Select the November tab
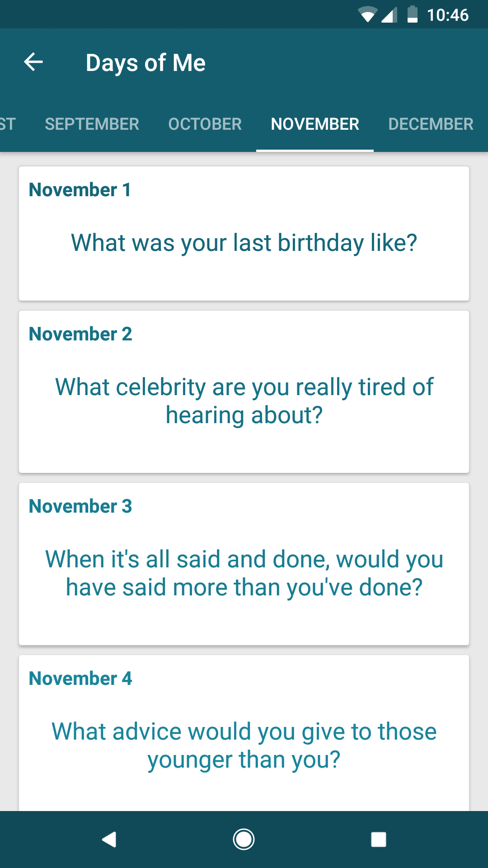Viewport: 488px width, 868px height. pyautogui.click(x=315, y=124)
